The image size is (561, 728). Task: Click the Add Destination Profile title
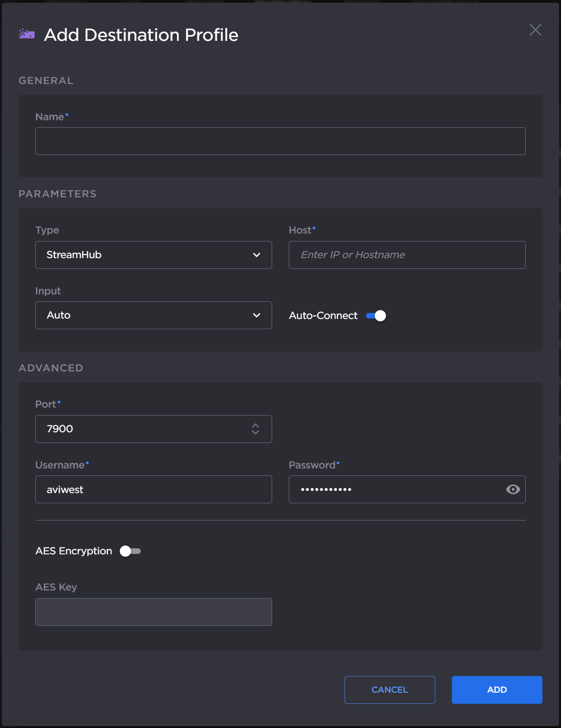[x=141, y=35]
